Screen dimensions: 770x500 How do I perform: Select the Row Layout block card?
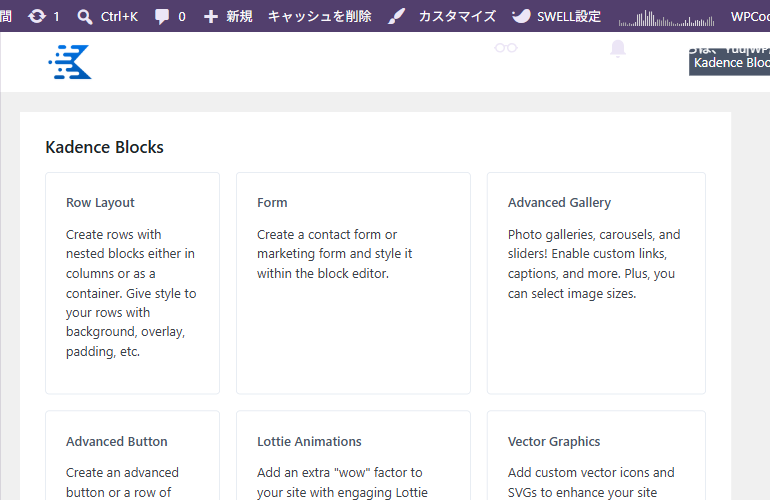click(x=133, y=283)
